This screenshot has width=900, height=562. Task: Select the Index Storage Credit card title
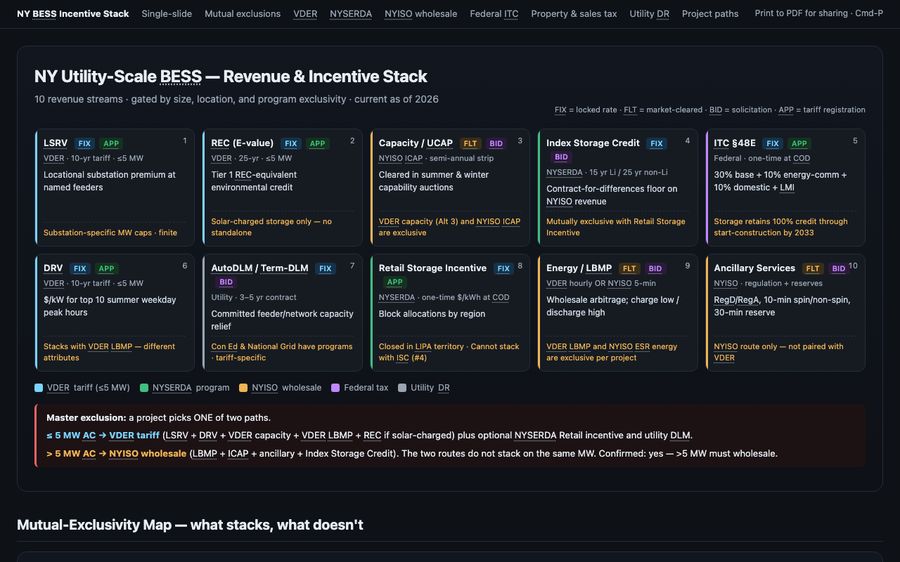[x=593, y=143]
